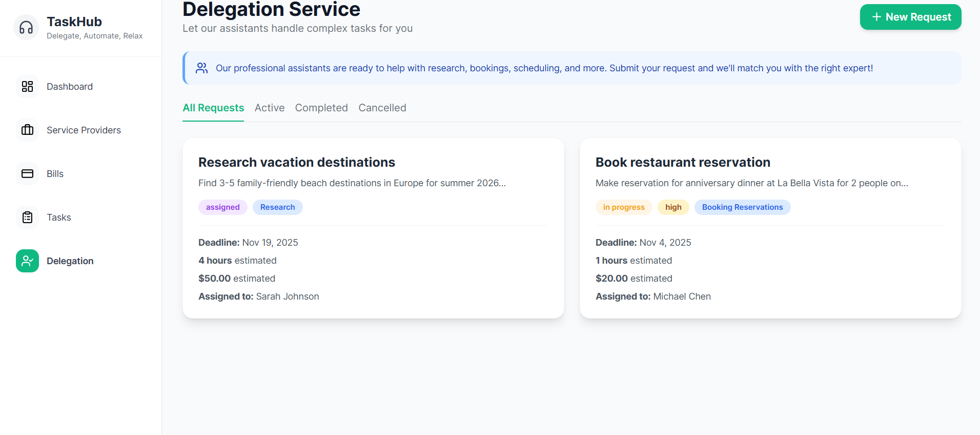Open the Service Providers sidebar link
Viewport: 980px width, 435px height.
[x=84, y=130]
